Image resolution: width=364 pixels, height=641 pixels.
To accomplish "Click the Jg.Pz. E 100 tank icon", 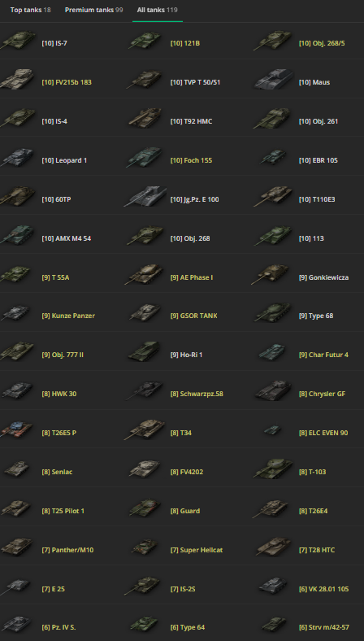I will pos(145,197).
